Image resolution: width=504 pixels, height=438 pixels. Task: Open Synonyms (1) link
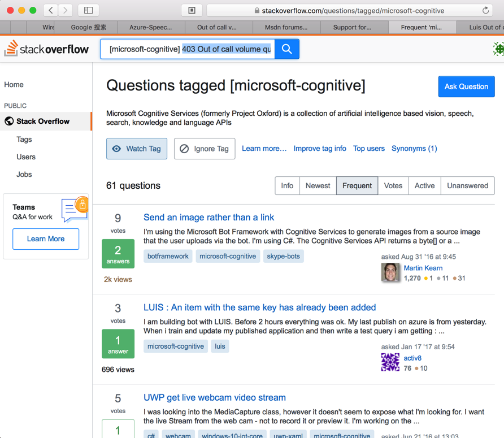(x=414, y=149)
